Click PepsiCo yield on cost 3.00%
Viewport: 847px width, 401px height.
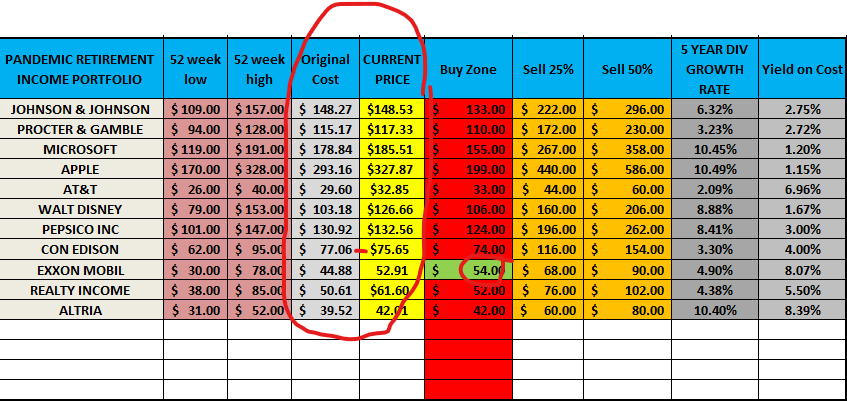coord(803,230)
